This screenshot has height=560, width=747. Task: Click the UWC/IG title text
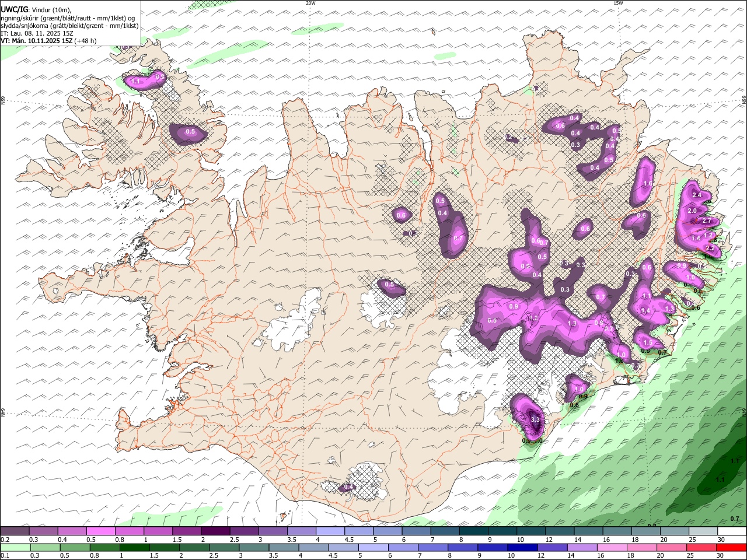pos(14,10)
